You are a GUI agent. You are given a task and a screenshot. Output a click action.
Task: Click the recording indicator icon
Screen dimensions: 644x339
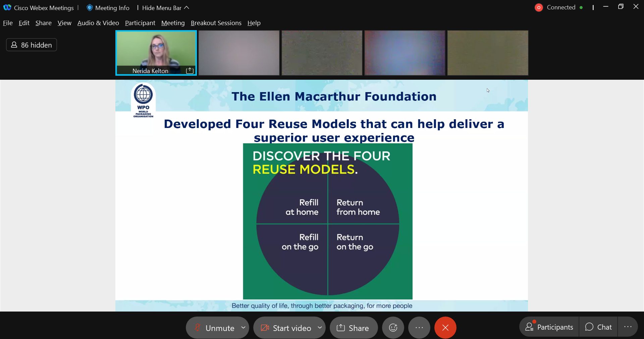539,7
